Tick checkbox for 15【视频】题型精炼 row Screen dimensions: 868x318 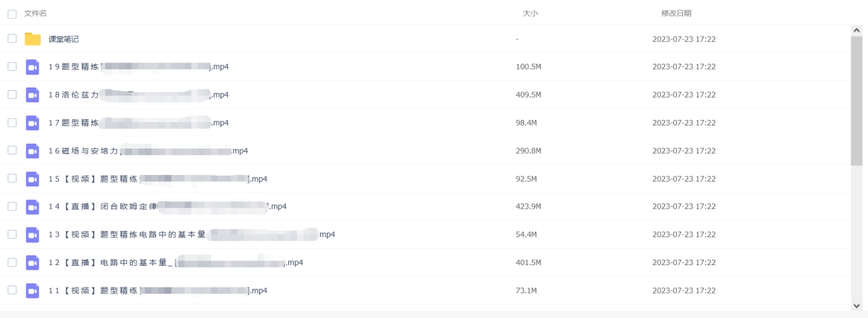click(12, 178)
